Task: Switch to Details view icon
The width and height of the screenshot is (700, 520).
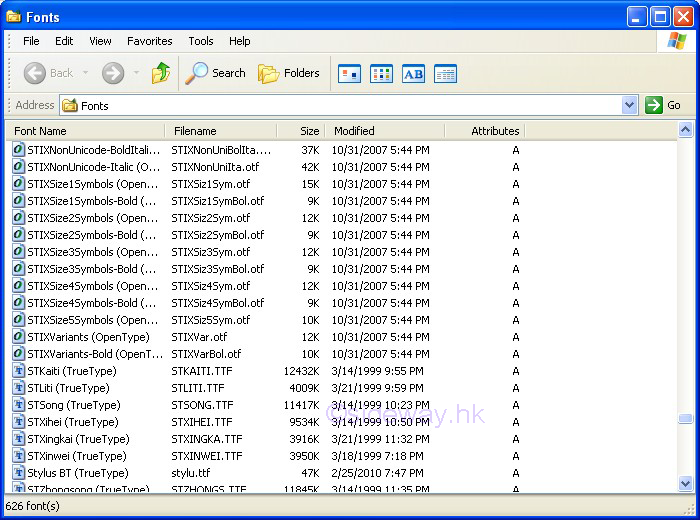Action: point(445,73)
